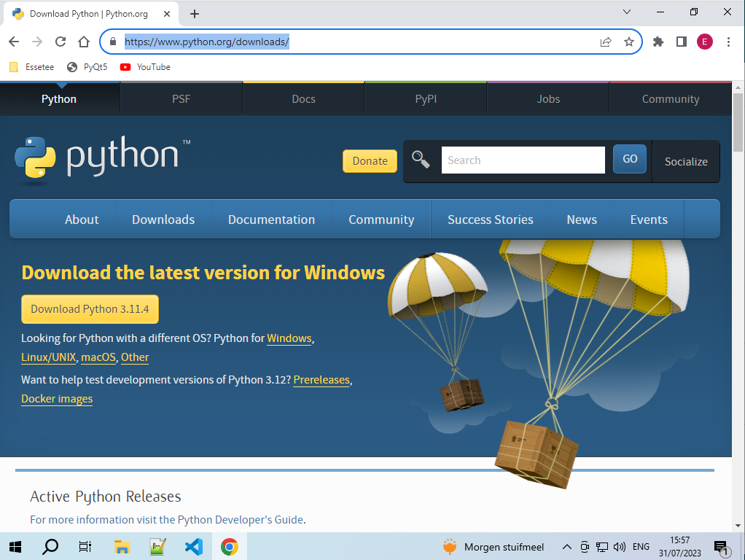Click the yellow Donate button
Viewport: 745px width, 560px height.
coord(370,161)
